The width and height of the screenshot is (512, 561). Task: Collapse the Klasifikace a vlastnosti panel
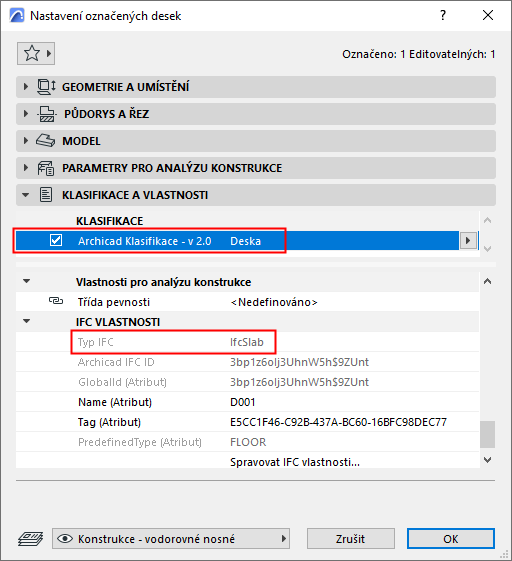(x=25, y=195)
